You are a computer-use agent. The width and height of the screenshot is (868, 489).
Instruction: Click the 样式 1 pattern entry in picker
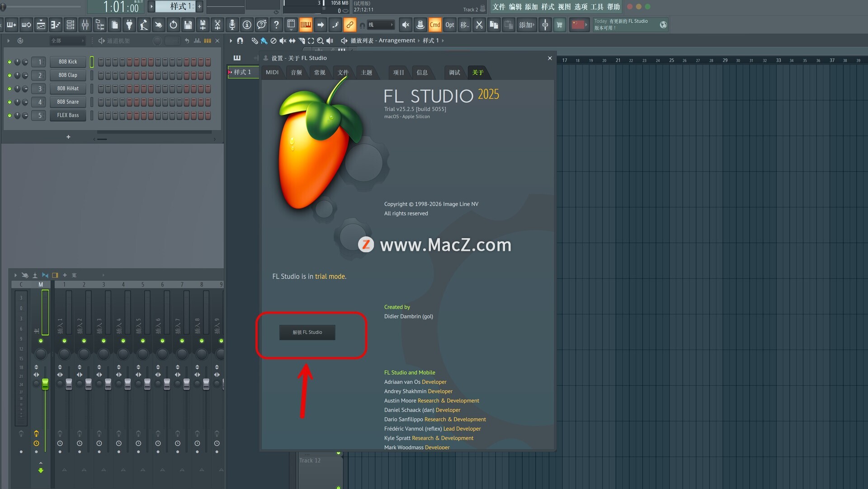click(x=243, y=72)
